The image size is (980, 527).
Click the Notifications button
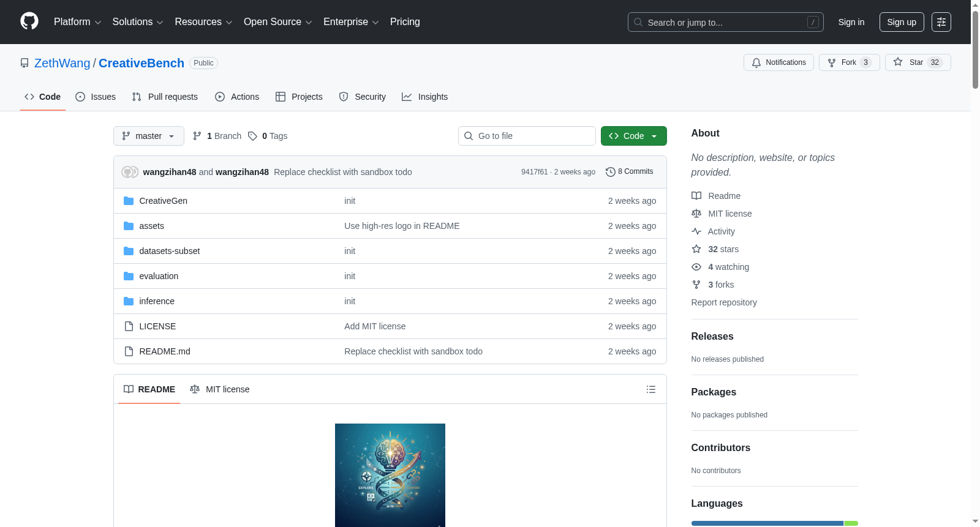[x=778, y=62]
